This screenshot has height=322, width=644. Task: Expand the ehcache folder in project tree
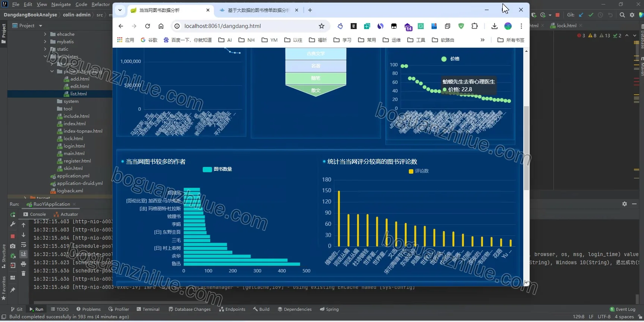[x=45, y=34]
